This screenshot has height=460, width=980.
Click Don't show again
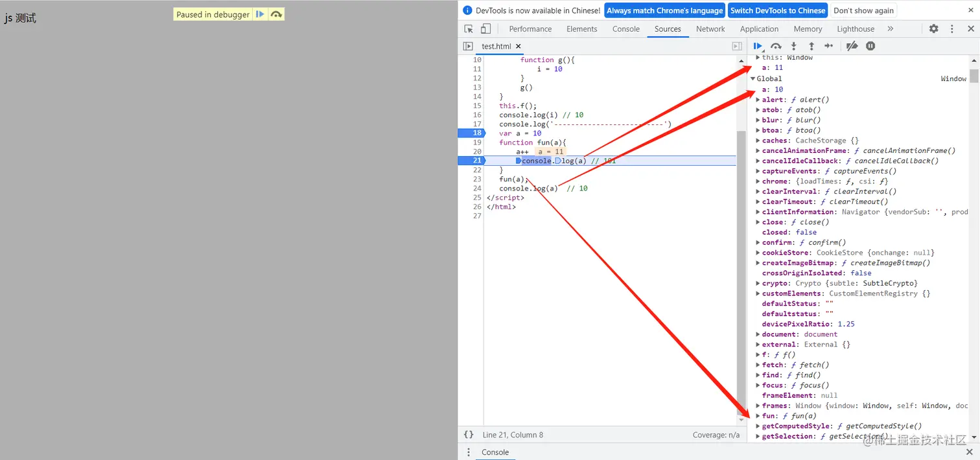[x=863, y=10]
